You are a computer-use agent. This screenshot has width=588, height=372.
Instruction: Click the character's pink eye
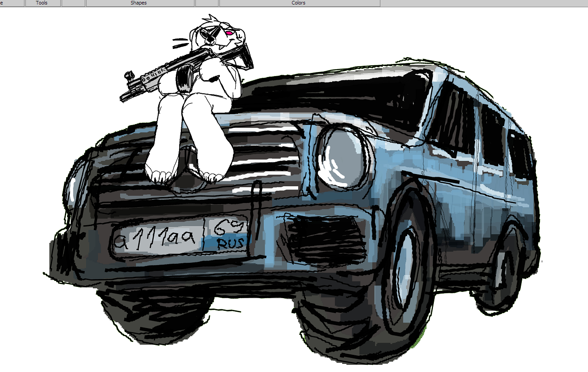pos(230,33)
